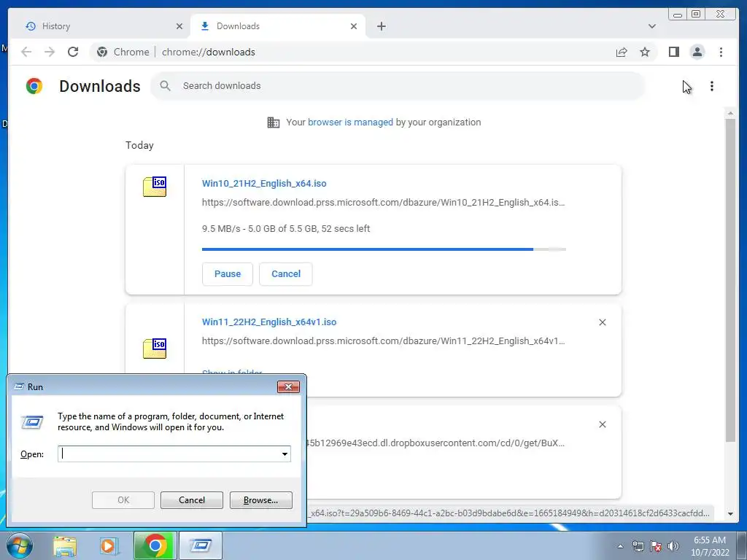Close the History tab
Image resolution: width=747 pixels, height=560 pixels.
coord(179,26)
